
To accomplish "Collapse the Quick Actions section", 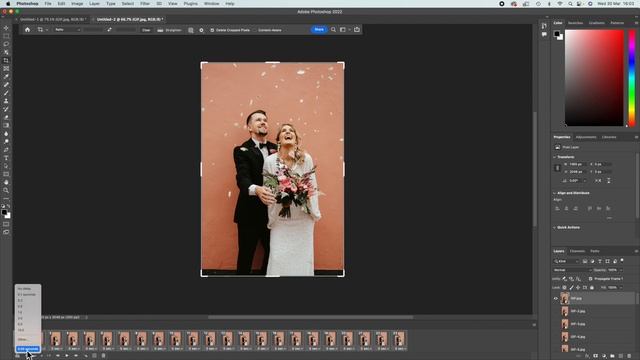I will (555, 227).
